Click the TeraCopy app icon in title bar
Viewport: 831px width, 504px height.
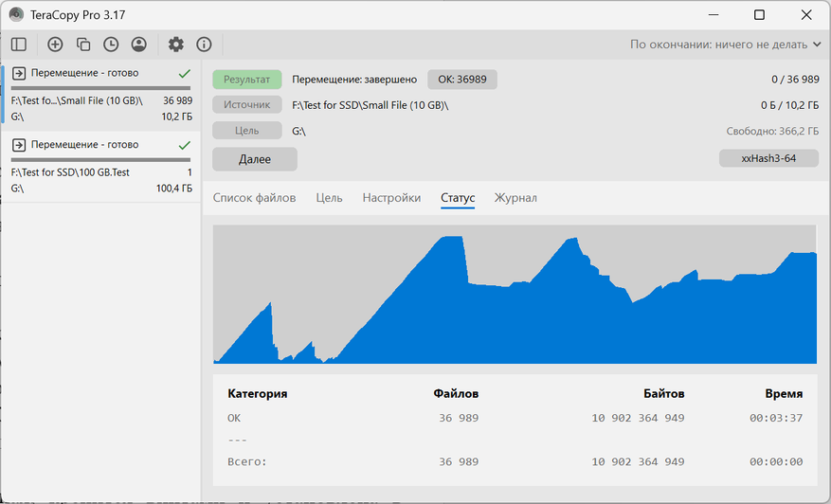pos(16,14)
